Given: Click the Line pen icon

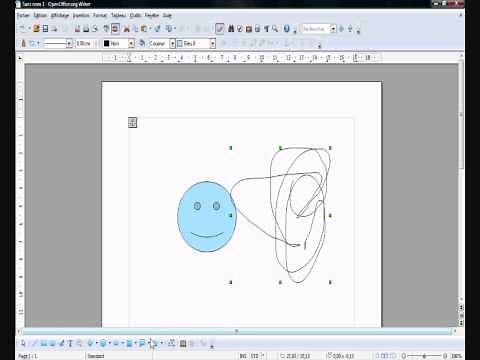Looking at the screenshot, I should pyautogui.click(x=23, y=43).
